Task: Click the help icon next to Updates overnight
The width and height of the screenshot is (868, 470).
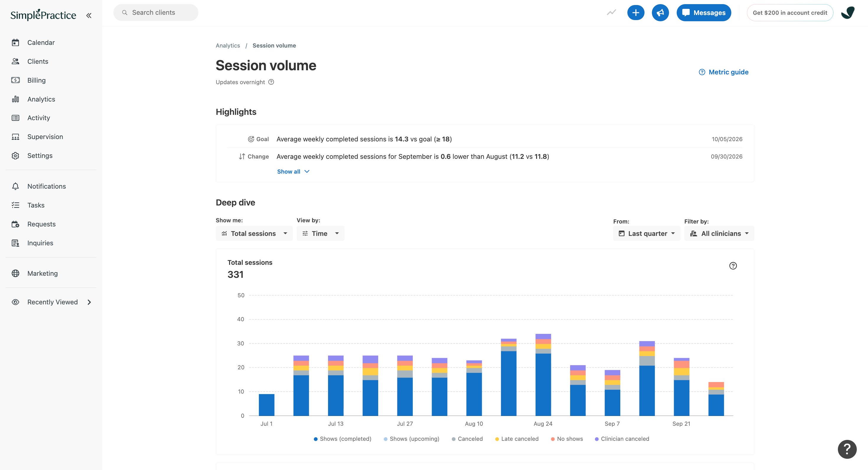Action: point(271,82)
